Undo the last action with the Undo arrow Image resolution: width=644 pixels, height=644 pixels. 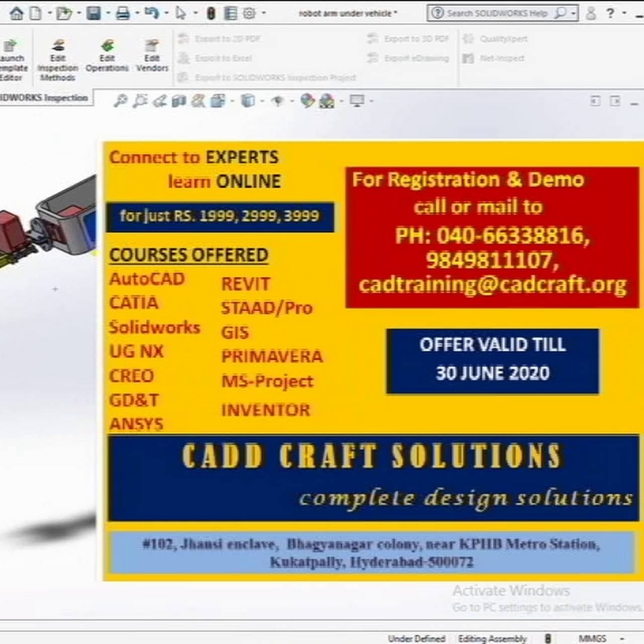tap(152, 13)
